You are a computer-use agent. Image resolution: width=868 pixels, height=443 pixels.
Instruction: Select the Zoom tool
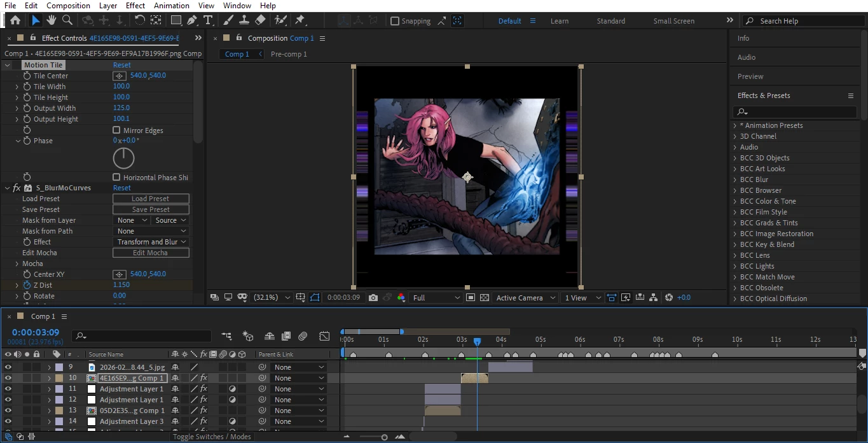67,20
